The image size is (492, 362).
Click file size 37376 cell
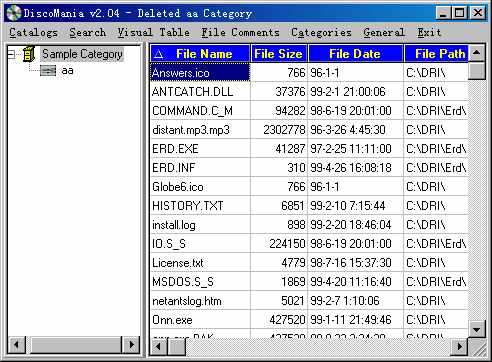click(279, 92)
